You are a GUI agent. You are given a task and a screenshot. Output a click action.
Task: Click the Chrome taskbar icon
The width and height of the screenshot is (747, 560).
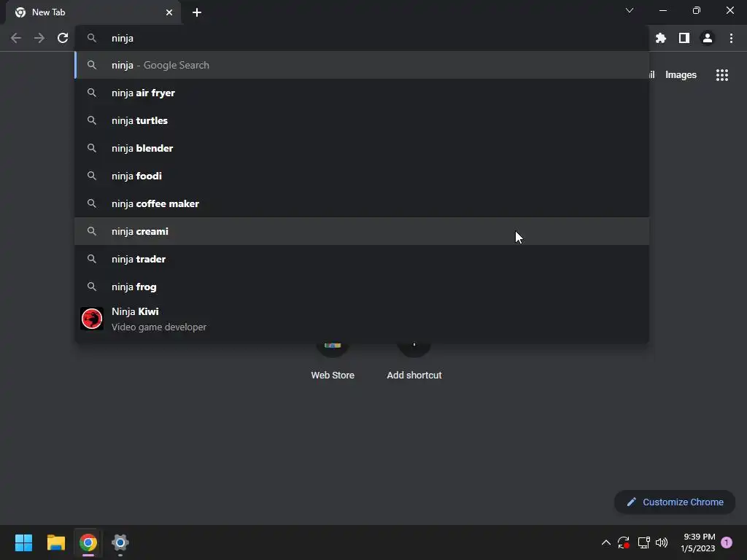click(x=88, y=542)
